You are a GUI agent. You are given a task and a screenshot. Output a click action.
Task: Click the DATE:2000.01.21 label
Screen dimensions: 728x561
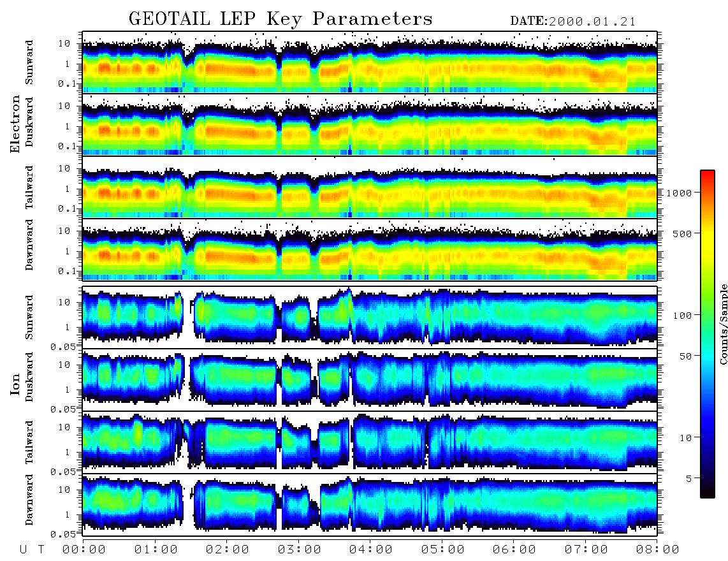coord(573,22)
